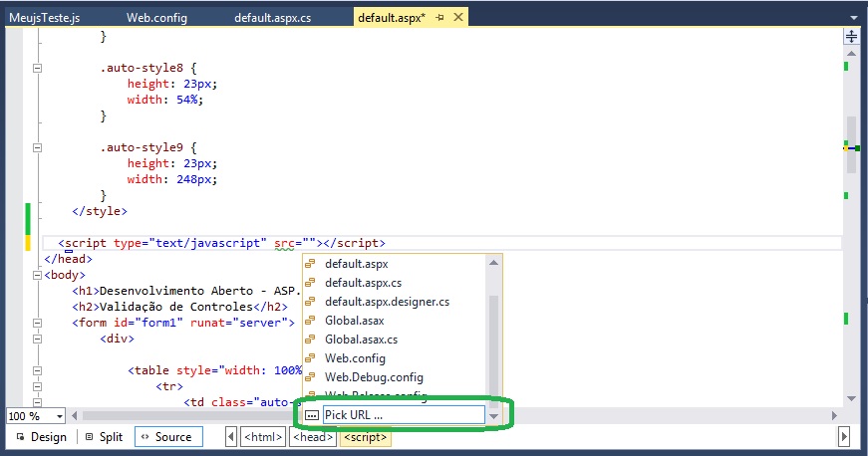The image size is (868, 456).
Task: Click the Global.asax file icon in list
Action: [311, 321]
